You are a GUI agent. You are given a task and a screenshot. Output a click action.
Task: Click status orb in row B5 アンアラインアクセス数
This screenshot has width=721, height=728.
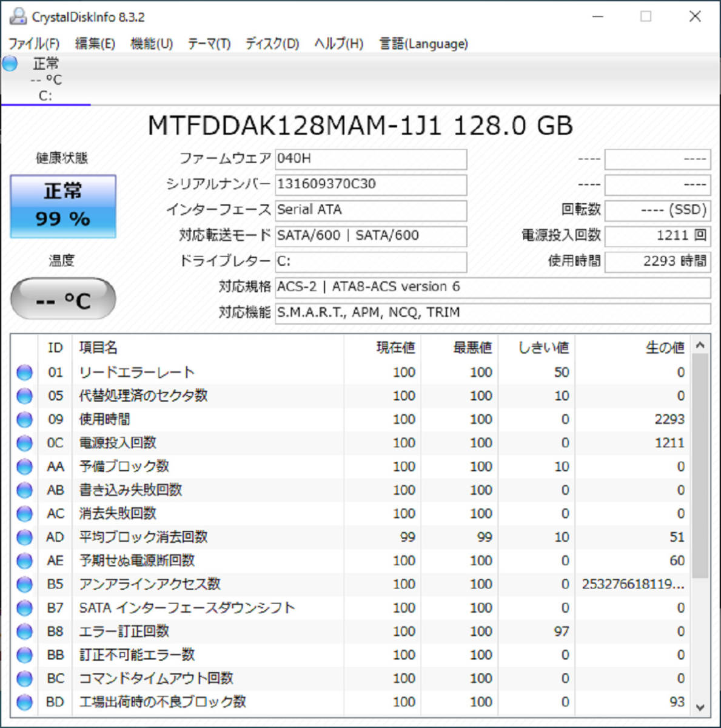[24, 585]
